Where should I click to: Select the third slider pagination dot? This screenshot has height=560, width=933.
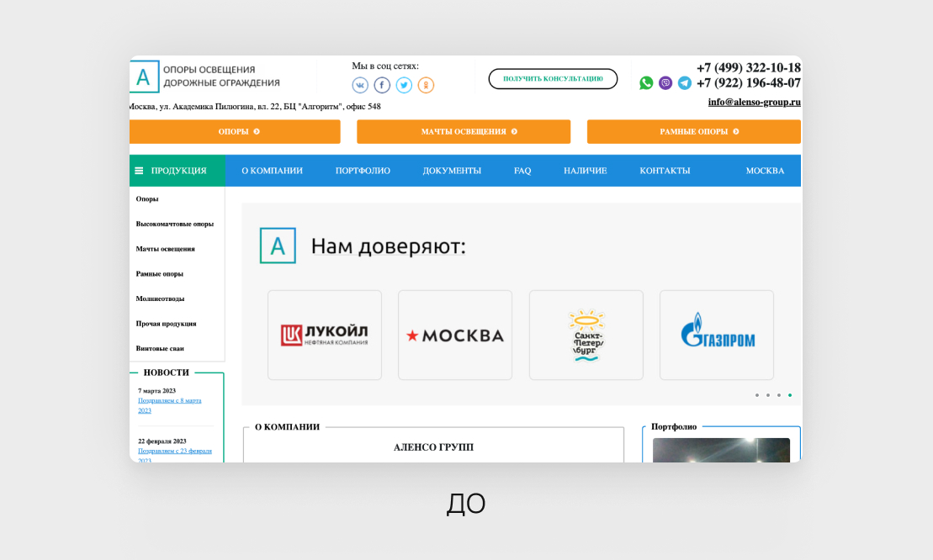pos(779,395)
